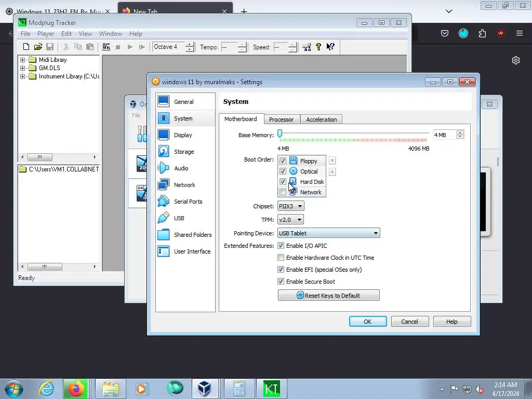Click Save icon in Modplug toolbar
This screenshot has width=532, height=399.
[50, 47]
